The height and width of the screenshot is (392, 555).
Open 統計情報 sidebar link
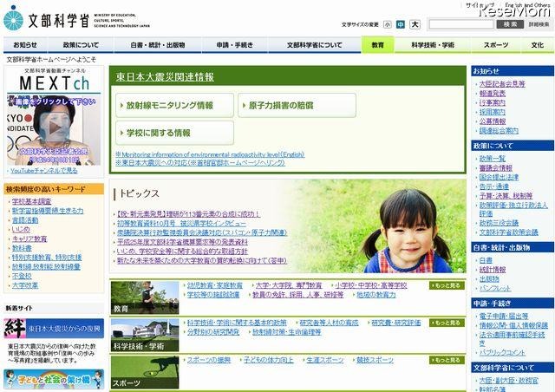[493, 270]
